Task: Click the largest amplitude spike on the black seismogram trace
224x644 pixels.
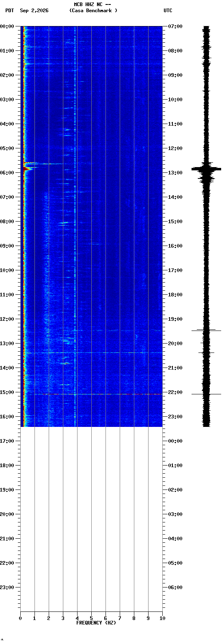Action: point(207,168)
